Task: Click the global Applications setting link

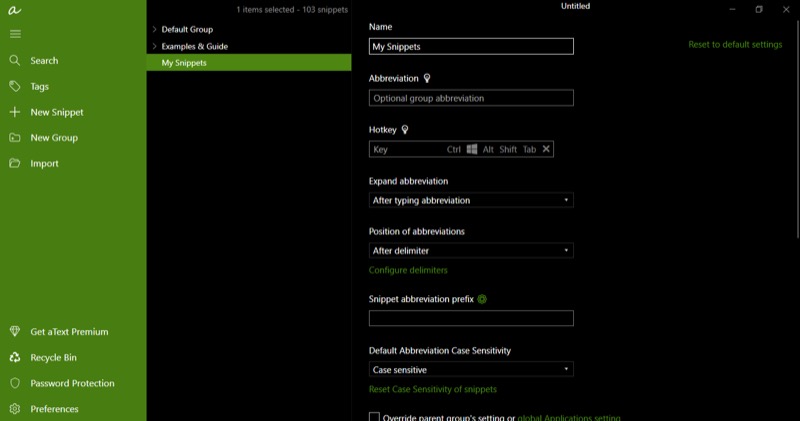Action: (569, 417)
